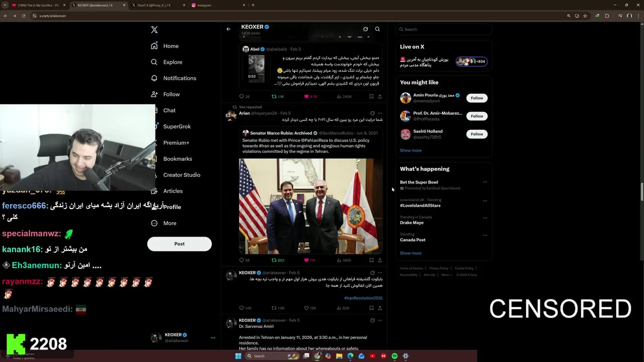The image size is (644, 362).
Task: Like KEOXER's post with 12K likes
Action: coord(310,308)
